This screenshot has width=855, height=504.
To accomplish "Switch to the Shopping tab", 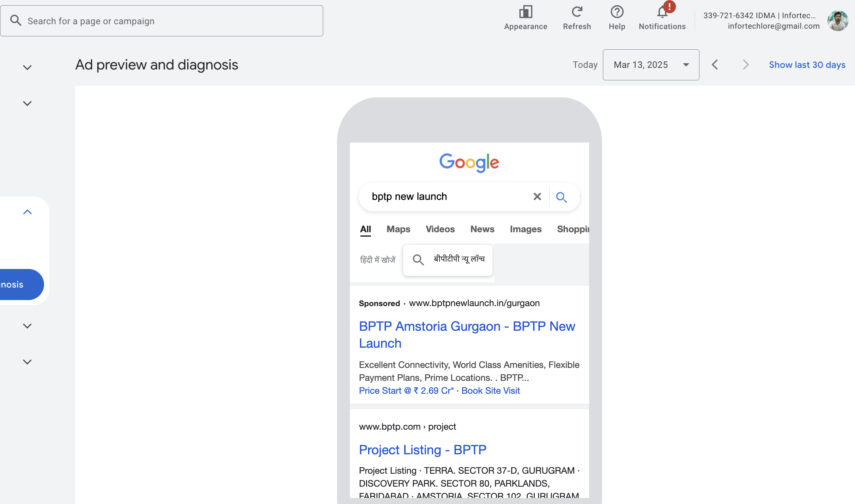I will (573, 229).
